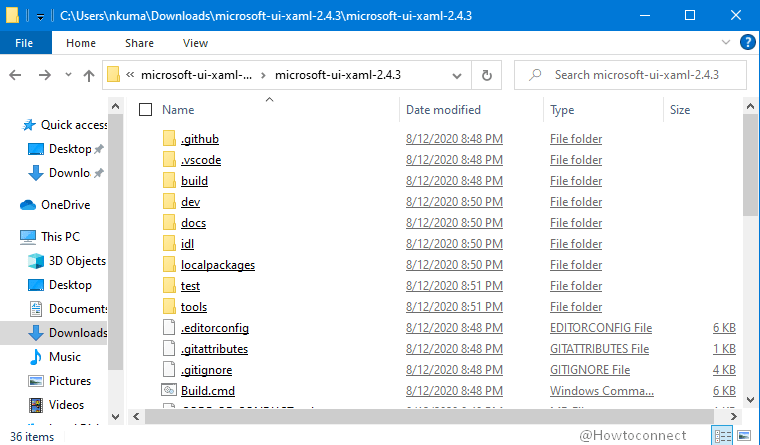Viewport: 760px width, 445px height.
Task: Select the Build.cmd file icon
Action: (169, 390)
